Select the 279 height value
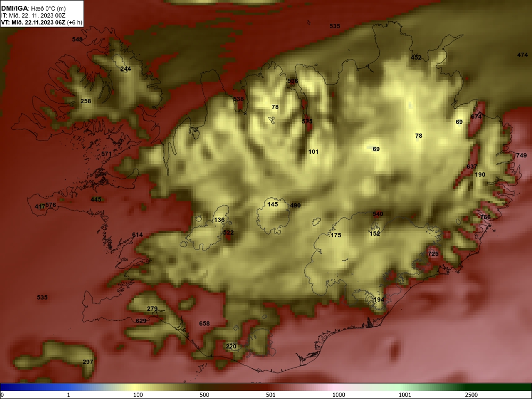The image size is (532, 399). pyautogui.click(x=152, y=309)
